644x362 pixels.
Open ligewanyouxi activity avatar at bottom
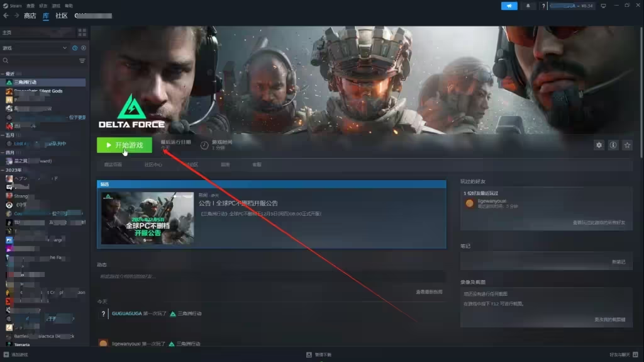click(x=103, y=344)
